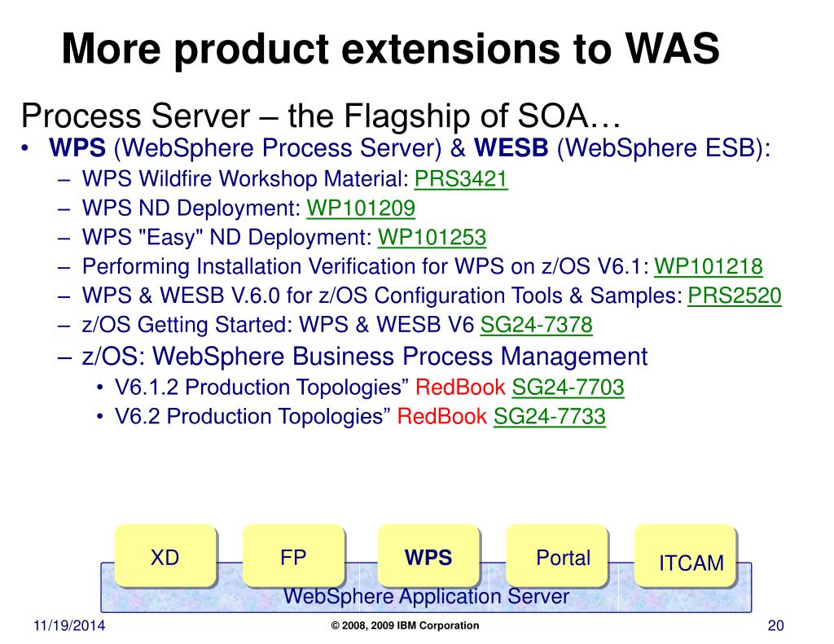This screenshot has width=834, height=644.
Task: Click the bold WESB text in bullet
Action: point(511,148)
